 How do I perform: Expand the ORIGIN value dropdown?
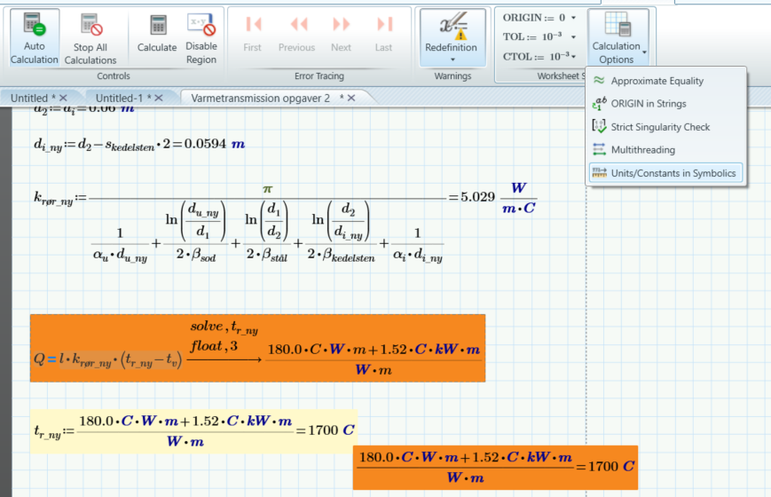pos(574,18)
